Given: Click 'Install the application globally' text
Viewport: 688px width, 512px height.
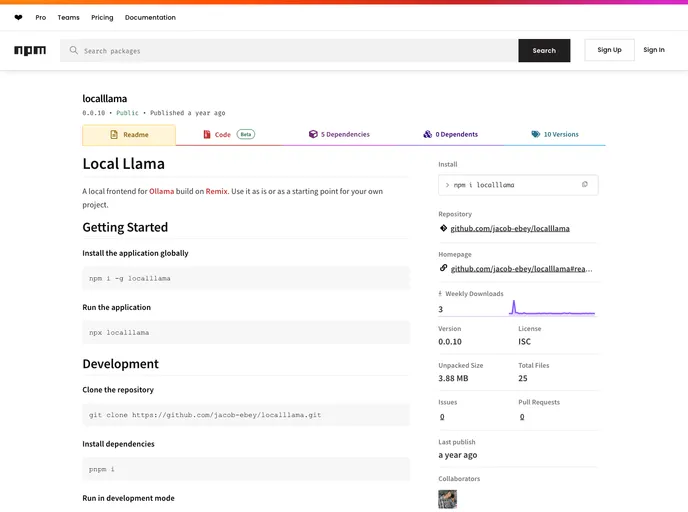Looking at the screenshot, I should tap(135, 253).
